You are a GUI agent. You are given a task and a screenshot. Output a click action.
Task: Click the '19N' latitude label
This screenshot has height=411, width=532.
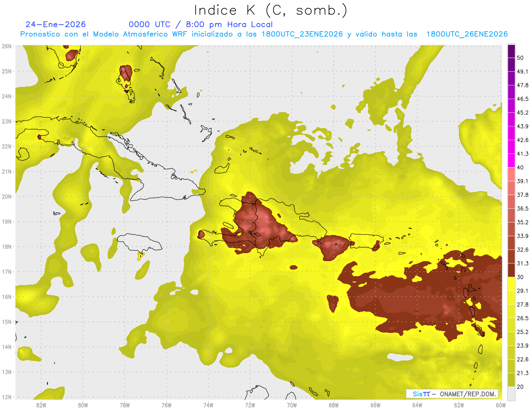pos(6,222)
